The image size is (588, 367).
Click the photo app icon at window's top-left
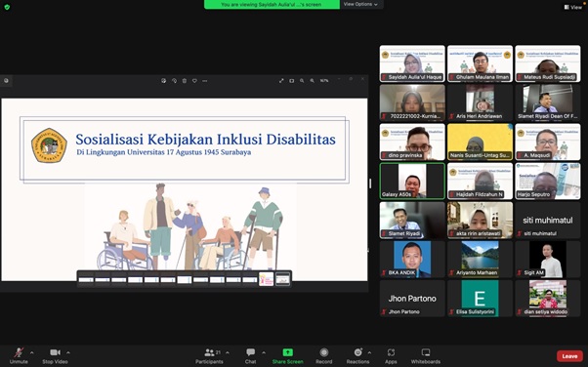[x=6, y=81]
